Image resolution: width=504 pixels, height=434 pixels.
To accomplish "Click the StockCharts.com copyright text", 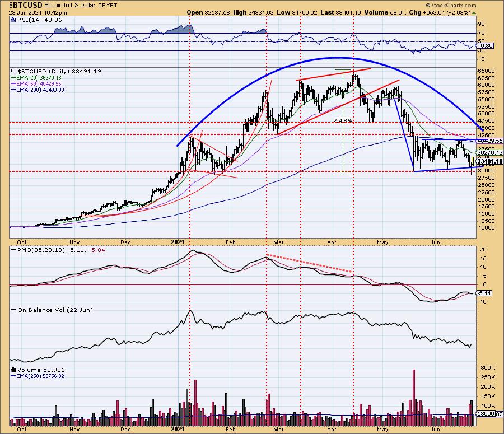I will (451, 5).
